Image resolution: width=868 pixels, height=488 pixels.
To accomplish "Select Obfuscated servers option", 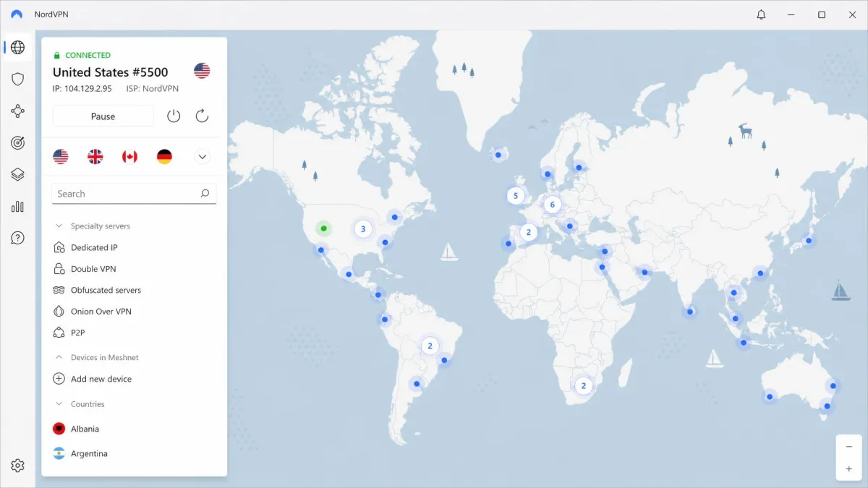I will 106,290.
